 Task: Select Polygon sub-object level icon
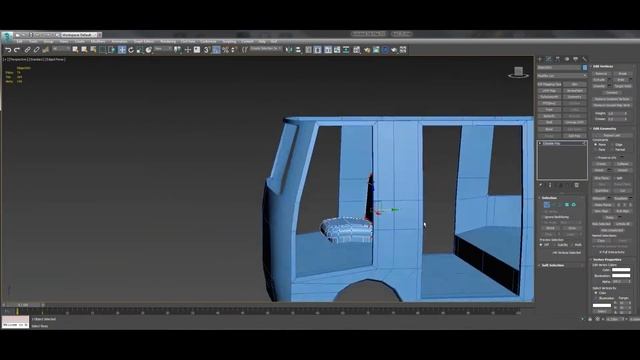(567, 205)
